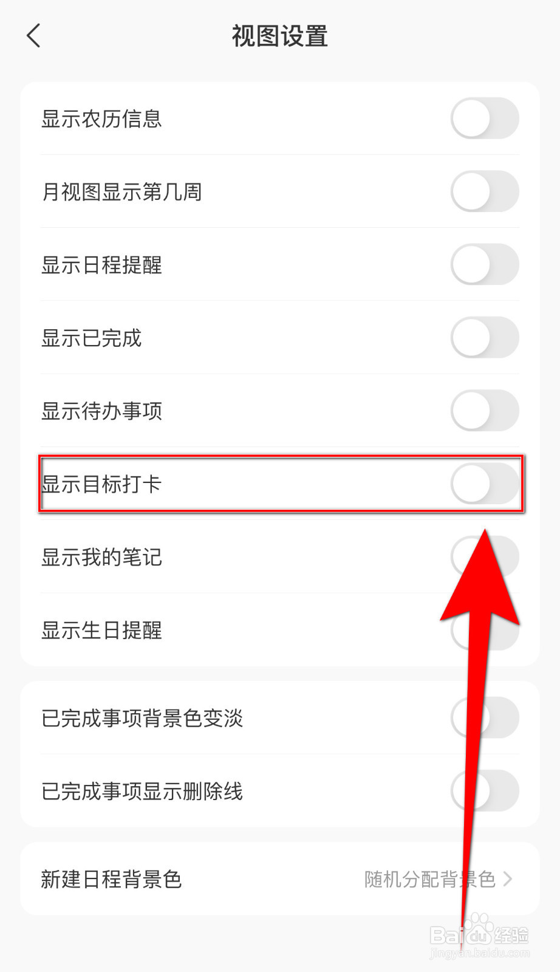Enable 月视图显示第几周 switch
560x972 pixels.
(x=485, y=191)
